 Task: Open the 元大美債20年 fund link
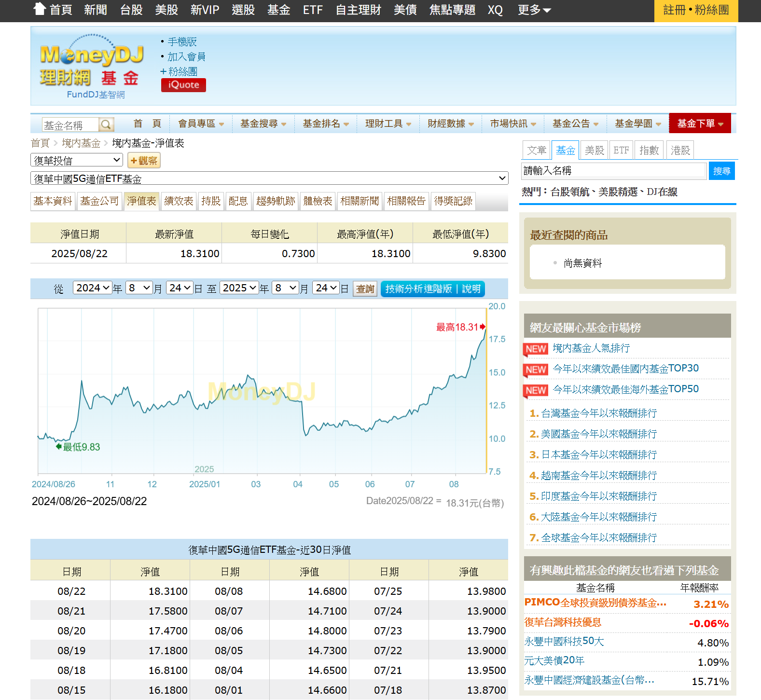click(554, 660)
